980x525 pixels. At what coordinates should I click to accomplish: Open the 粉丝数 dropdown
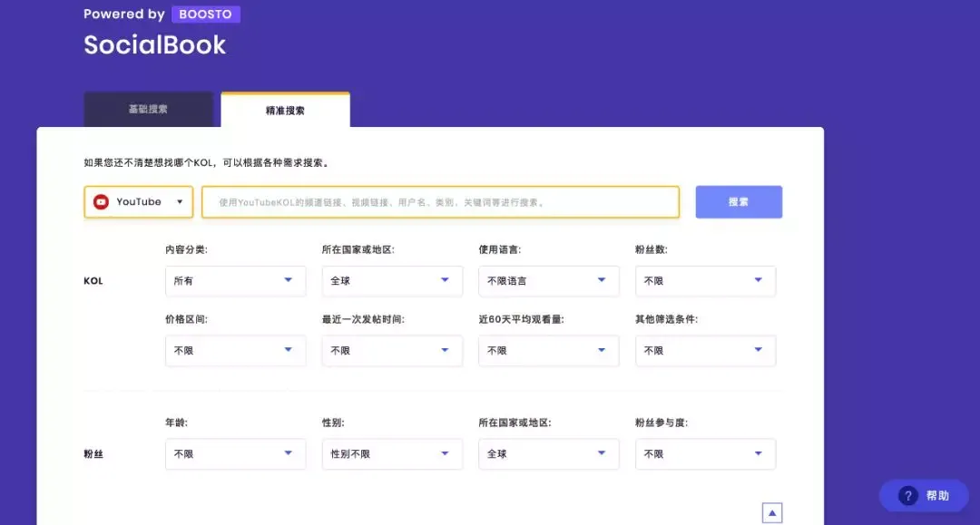[705, 281]
